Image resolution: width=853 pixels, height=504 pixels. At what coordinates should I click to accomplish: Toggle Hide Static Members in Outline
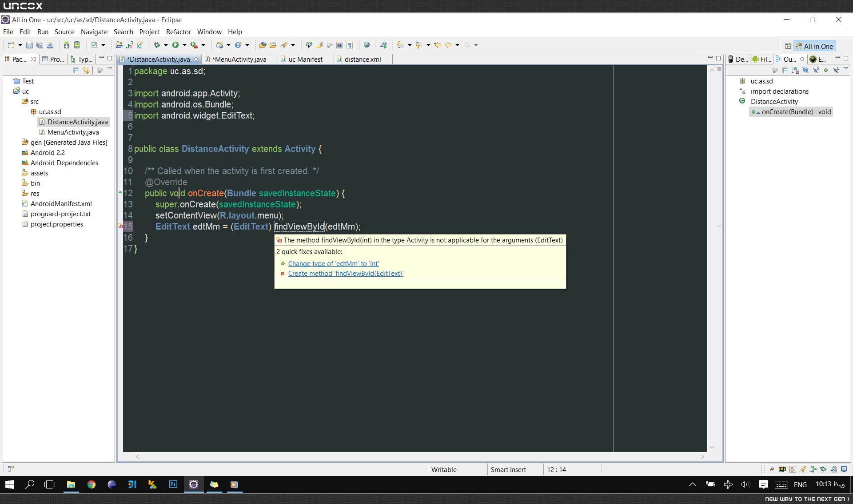(816, 70)
